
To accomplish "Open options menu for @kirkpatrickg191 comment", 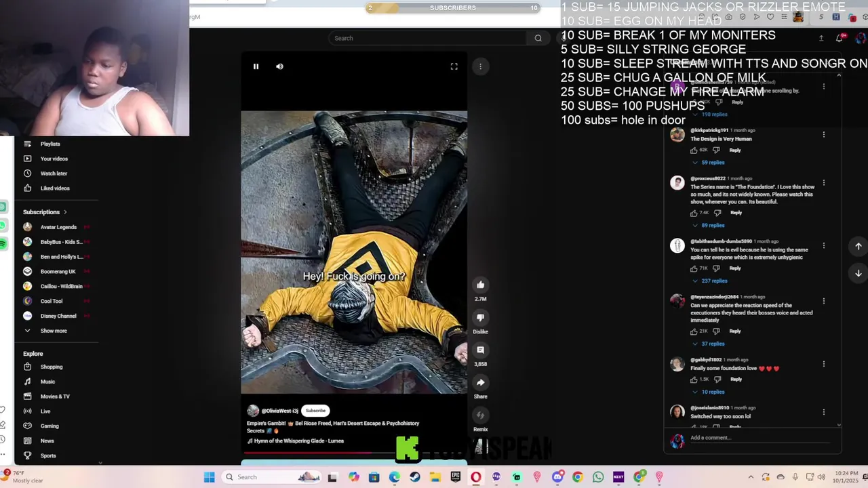I will click(x=824, y=134).
